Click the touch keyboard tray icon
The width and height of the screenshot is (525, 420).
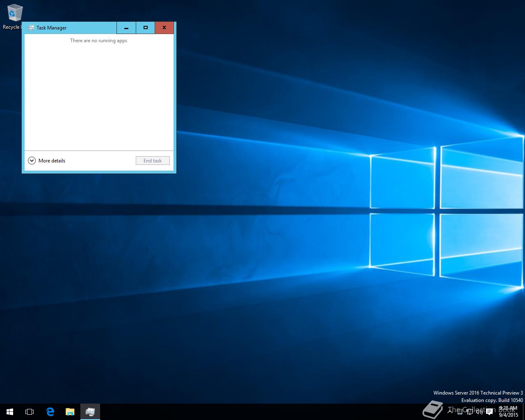pos(460,412)
